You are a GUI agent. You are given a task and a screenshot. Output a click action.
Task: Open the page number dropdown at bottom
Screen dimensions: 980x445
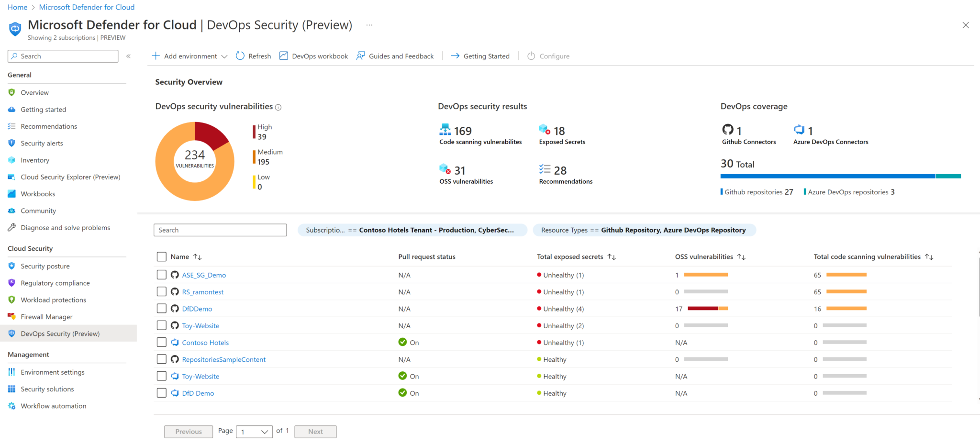(x=254, y=431)
